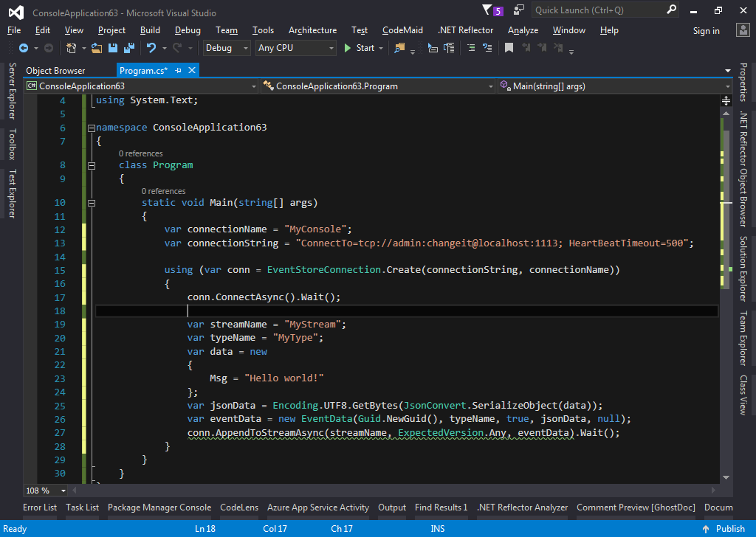Click the Comment Selection toolbar icon
The image size is (756, 537).
[x=471, y=48]
